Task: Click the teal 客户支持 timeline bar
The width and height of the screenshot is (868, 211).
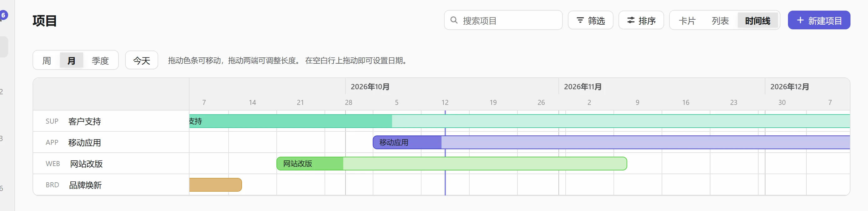Action: point(520,121)
